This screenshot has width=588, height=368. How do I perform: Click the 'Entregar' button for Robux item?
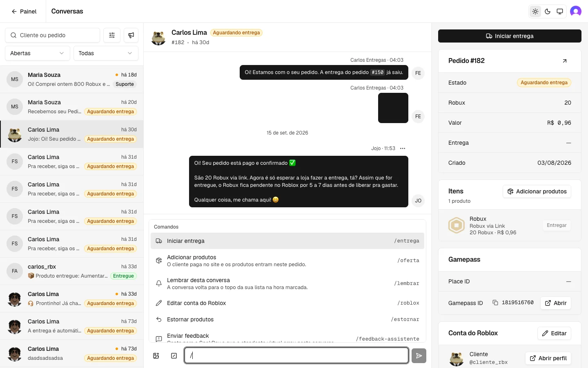click(x=557, y=225)
